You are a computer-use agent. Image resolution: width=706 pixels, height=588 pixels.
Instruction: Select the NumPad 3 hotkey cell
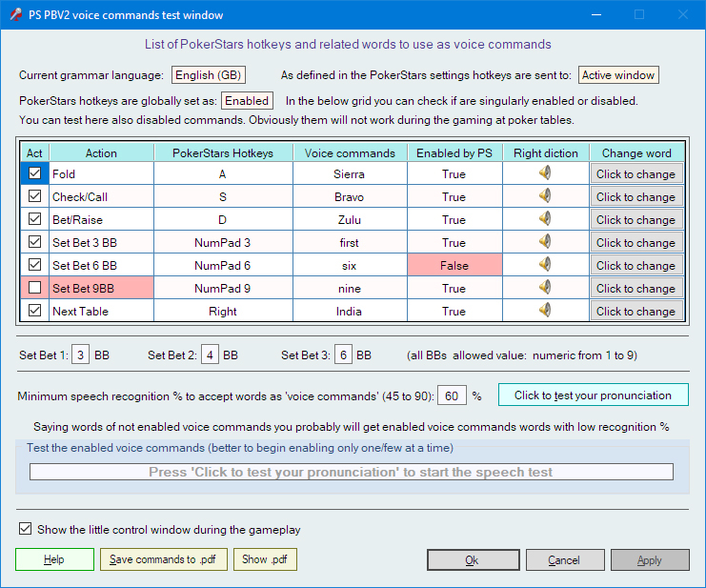pyautogui.click(x=223, y=243)
